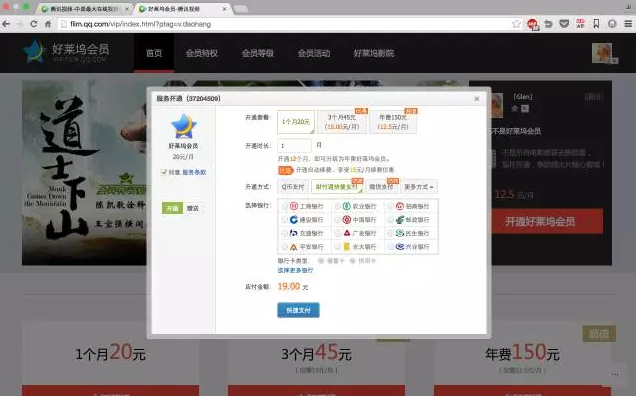636x396 pixels.
Task: Click the browser forward arrow
Action: click(x=19, y=24)
